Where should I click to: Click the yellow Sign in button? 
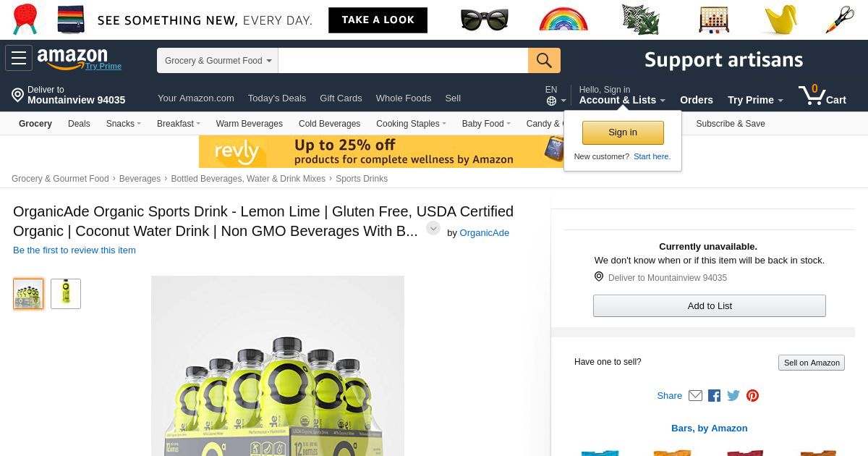pos(623,132)
